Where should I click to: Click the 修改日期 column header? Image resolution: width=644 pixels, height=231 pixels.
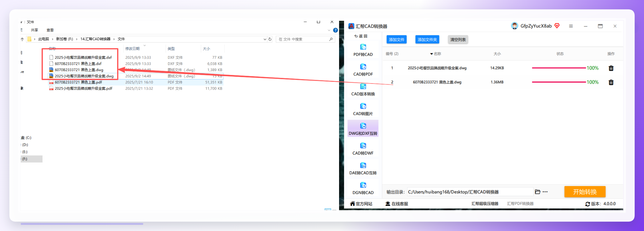click(133, 49)
